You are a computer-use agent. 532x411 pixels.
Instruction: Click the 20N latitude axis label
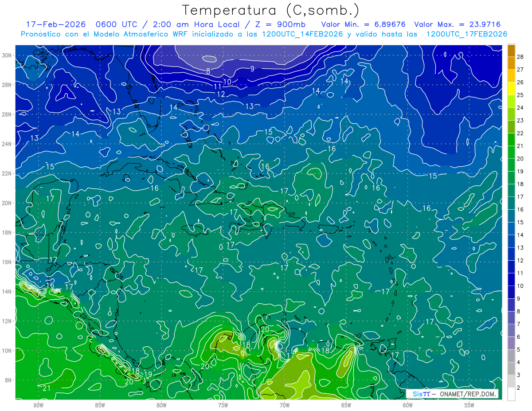coord(6,203)
